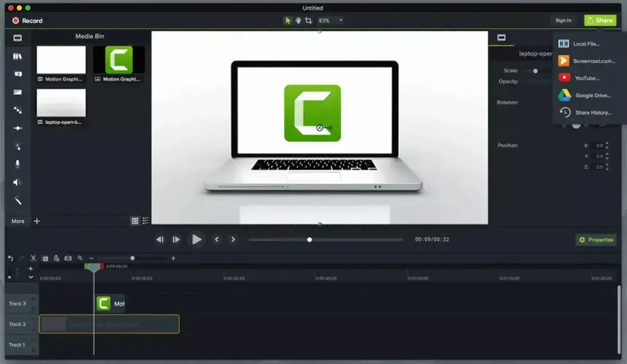Open the Cursor Effects tool in the sidebar
This screenshot has height=364, width=627.
point(18,146)
